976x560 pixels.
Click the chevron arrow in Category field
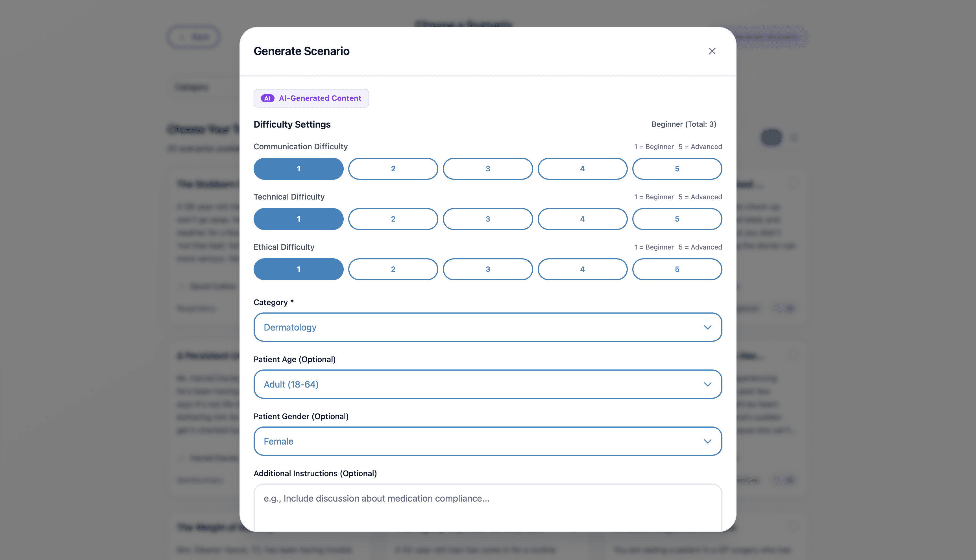point(707,327)
